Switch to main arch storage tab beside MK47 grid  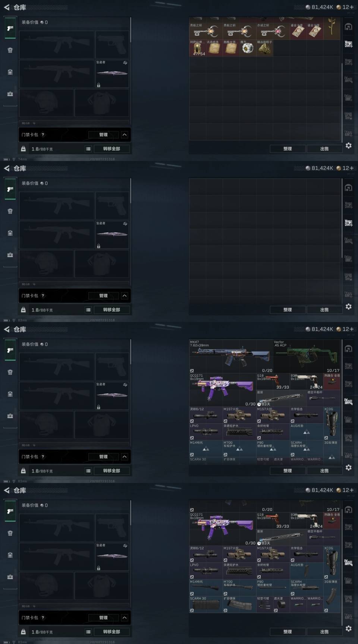click(348, 348)
